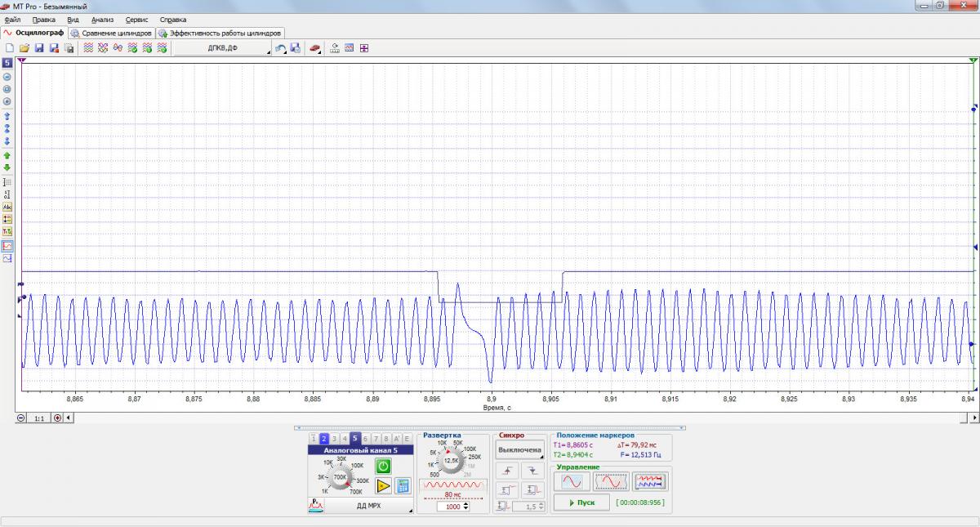The width and height of the screenshot is (980, 527).
Task: Open the Выключена sync mode dropdown
Action: pos(519,449)
